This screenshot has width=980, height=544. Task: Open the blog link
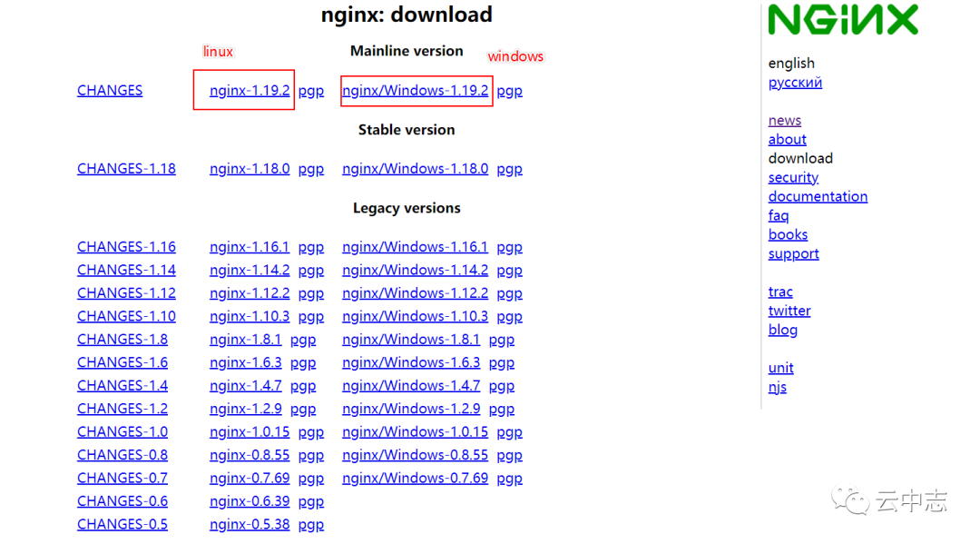tap(782, 331)
